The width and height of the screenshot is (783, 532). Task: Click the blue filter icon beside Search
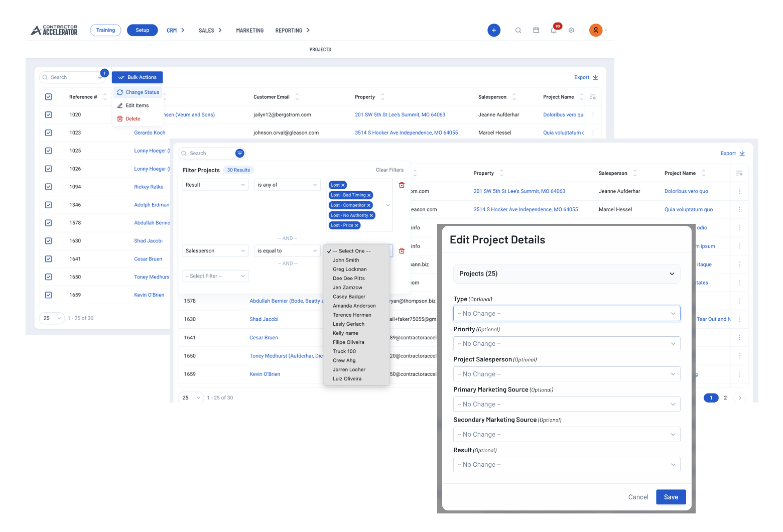[x=240, y=153]
